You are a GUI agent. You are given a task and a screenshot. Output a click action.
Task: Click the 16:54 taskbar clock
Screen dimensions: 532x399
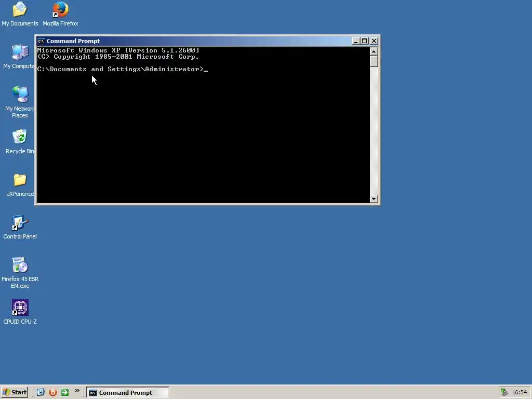[520, 392]
